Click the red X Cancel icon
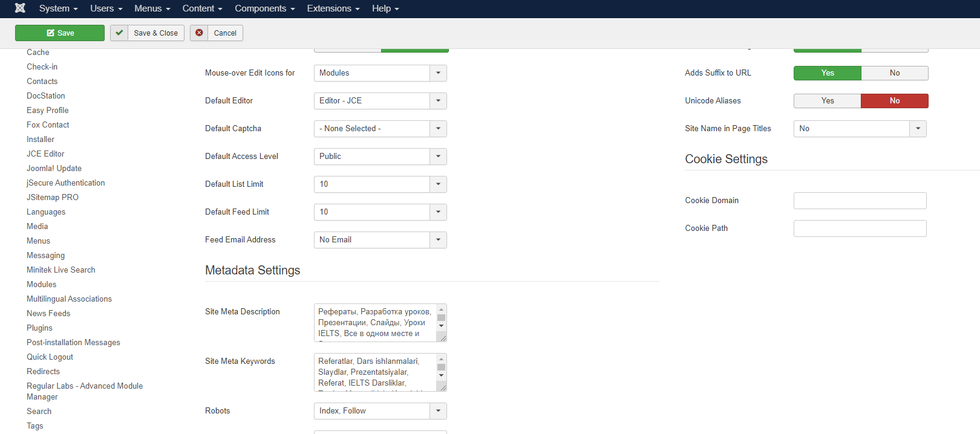This screenshot has height=434, width=980. point(199,33)
